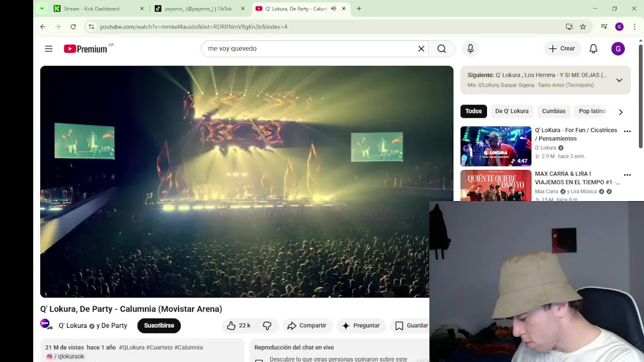Image resolution: width=644 pixels, height=362 pixels.
Task: Open Q' LoKura For Fun video thumbnail
Action: coord(496,146)
